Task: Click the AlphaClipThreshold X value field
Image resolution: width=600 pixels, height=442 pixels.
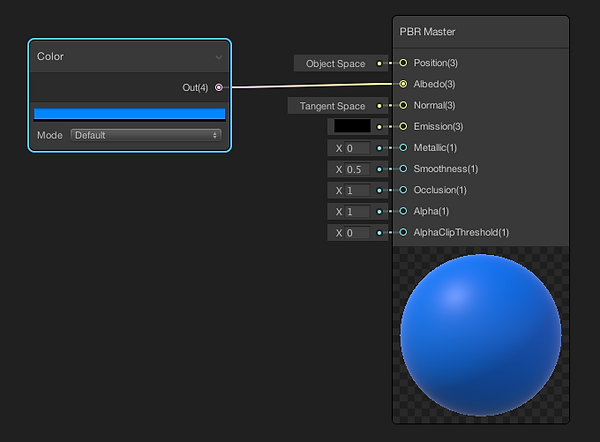Action: click(x=357, y=233)
